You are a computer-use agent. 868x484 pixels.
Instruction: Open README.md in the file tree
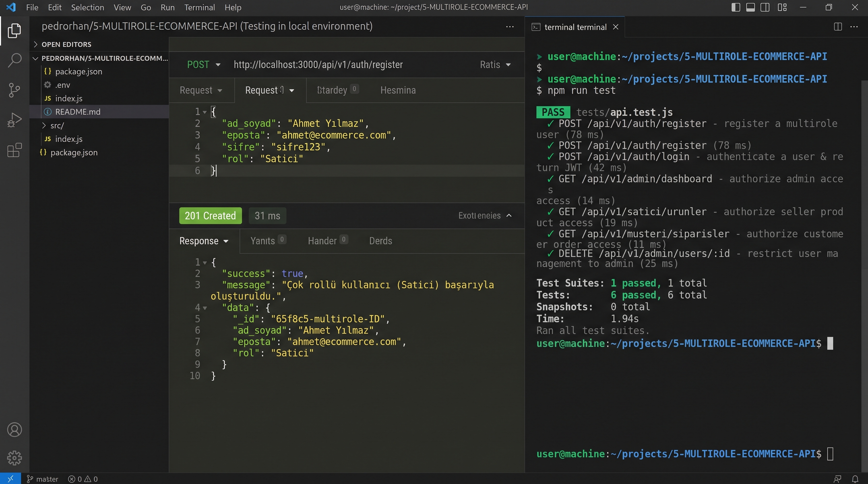pos(99,112)
